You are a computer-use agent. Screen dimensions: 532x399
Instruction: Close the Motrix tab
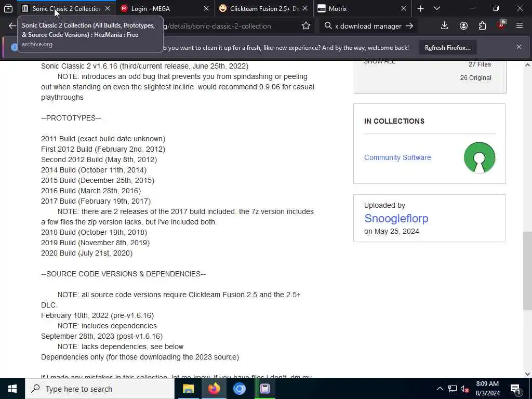403,9
